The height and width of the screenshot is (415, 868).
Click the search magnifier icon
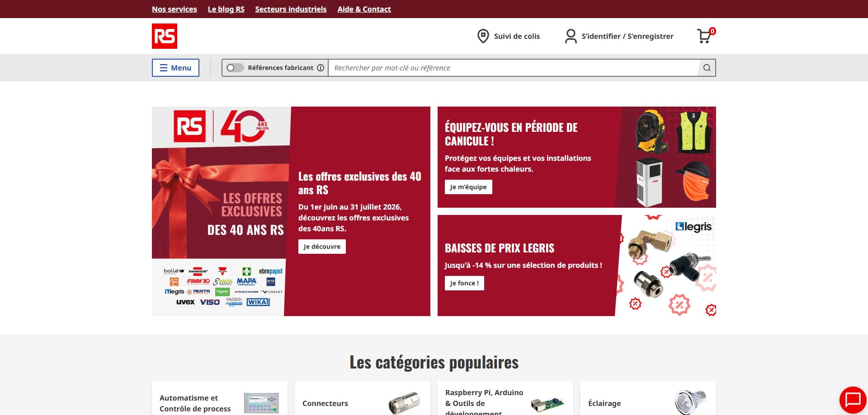(x=707, y=68)
